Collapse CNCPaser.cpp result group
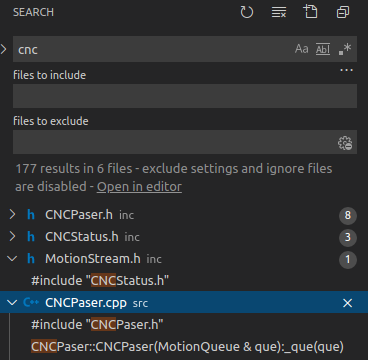 coord(12,303)
